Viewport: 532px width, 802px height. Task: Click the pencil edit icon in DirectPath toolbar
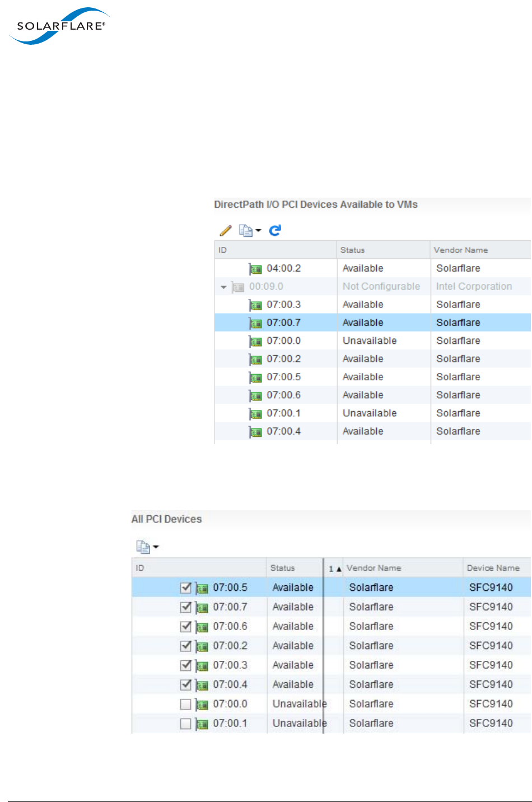(x=226, y=230)
